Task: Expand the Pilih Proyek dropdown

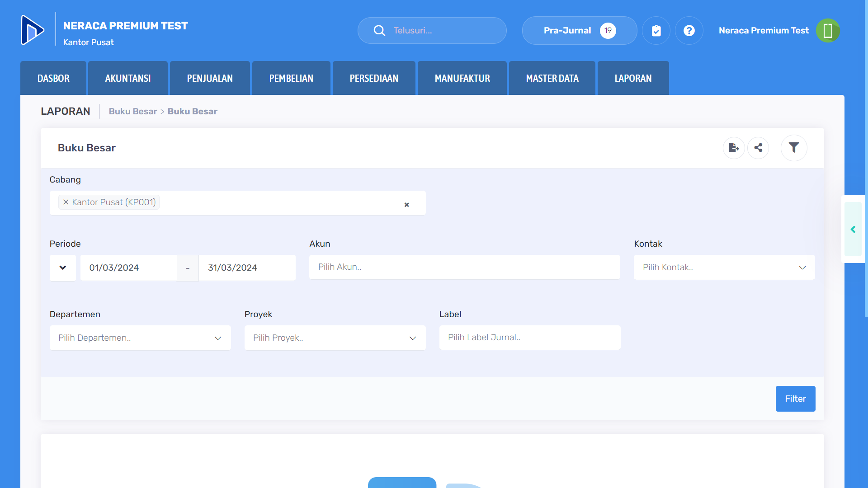Action: [335, 338]
